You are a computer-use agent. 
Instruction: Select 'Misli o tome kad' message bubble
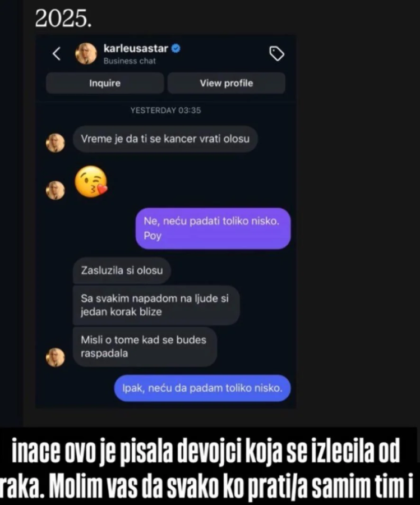point(145,347)
